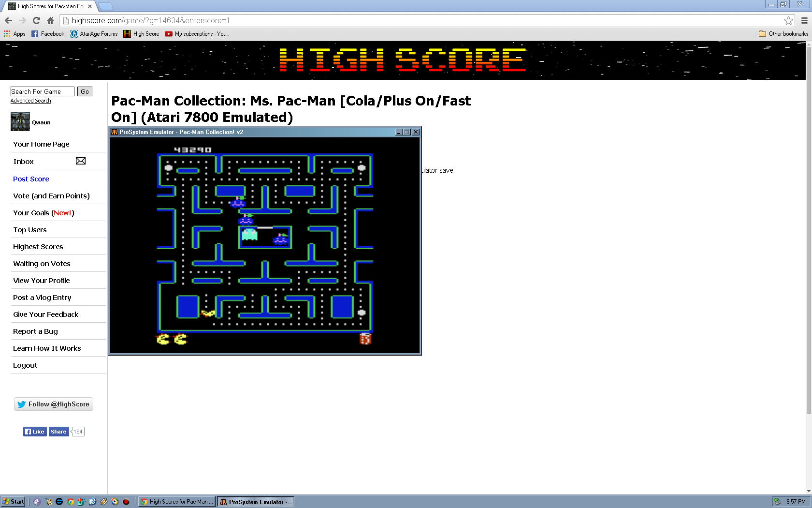This screenshot has width=812, height=508.
Task: Click Follow @HighScore Twitter button
Action: pos(54,404)
